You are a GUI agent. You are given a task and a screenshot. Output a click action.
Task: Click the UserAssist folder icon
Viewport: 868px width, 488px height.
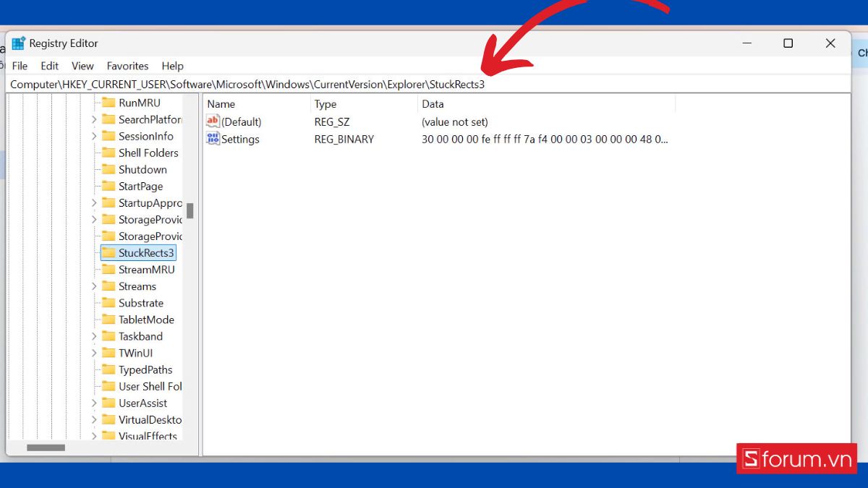[109, 403]
